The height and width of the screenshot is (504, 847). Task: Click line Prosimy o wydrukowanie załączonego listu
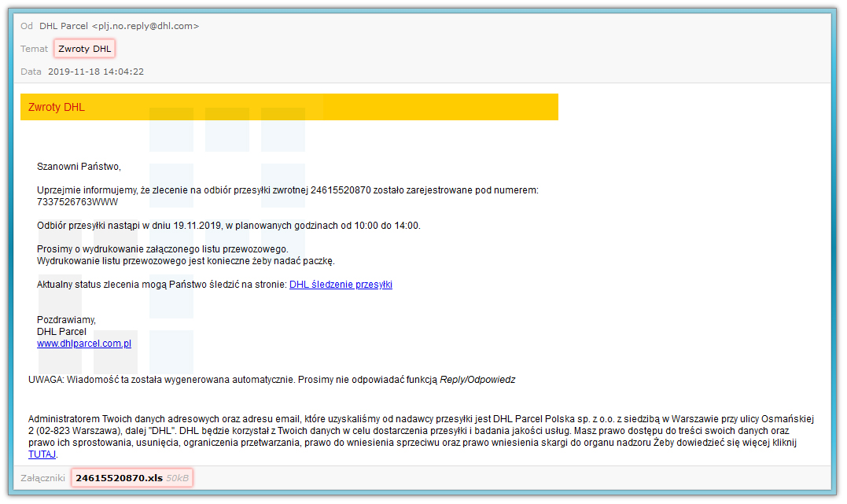coord(163,249)
